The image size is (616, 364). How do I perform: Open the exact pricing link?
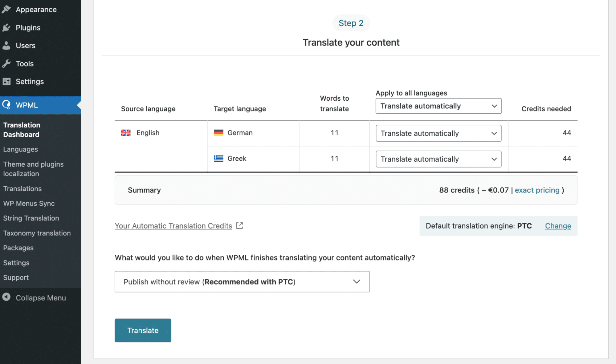537,190
